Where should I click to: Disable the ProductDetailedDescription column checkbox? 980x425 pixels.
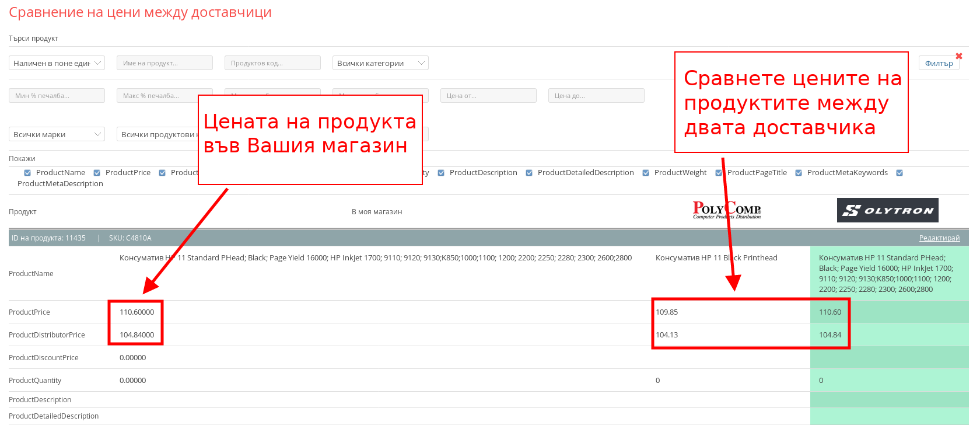pyautogui.click(x=529, y=173)
